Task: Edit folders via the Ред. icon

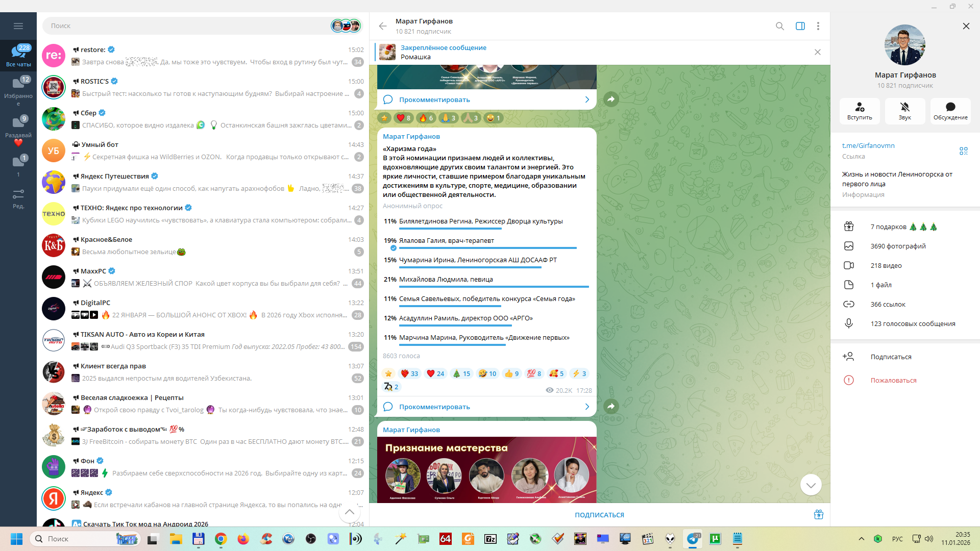Action: click(x=18, y=198)
